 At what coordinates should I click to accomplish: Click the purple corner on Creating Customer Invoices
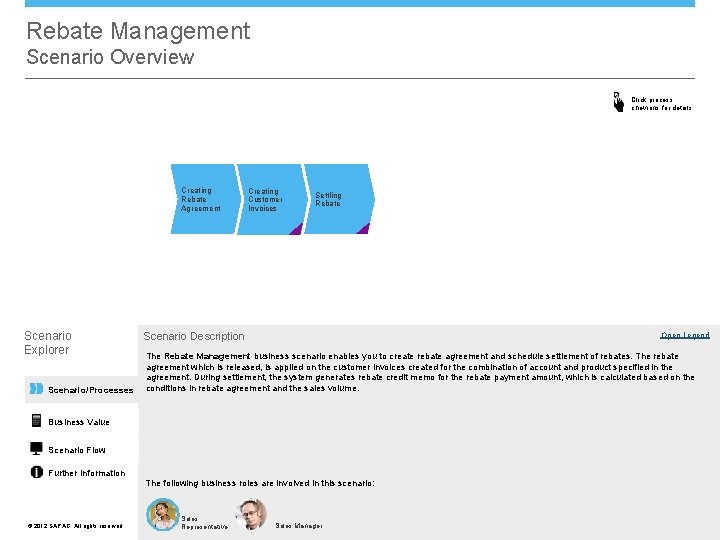click(x=297, y=229)
